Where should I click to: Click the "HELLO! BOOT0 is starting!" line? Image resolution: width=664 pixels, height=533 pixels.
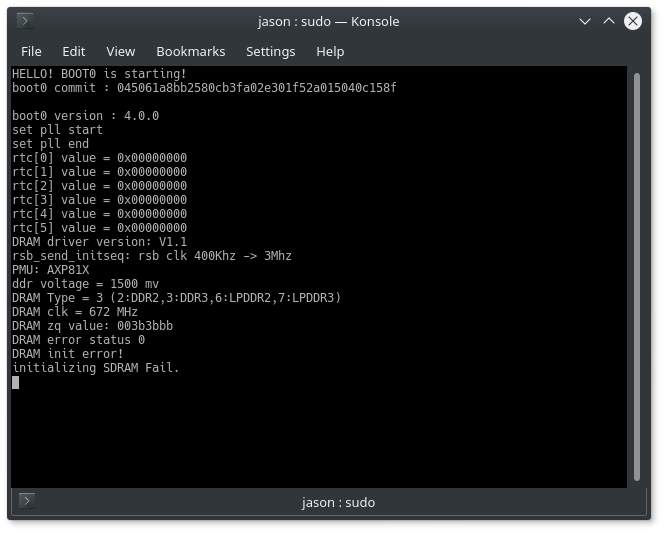point(99,74)
